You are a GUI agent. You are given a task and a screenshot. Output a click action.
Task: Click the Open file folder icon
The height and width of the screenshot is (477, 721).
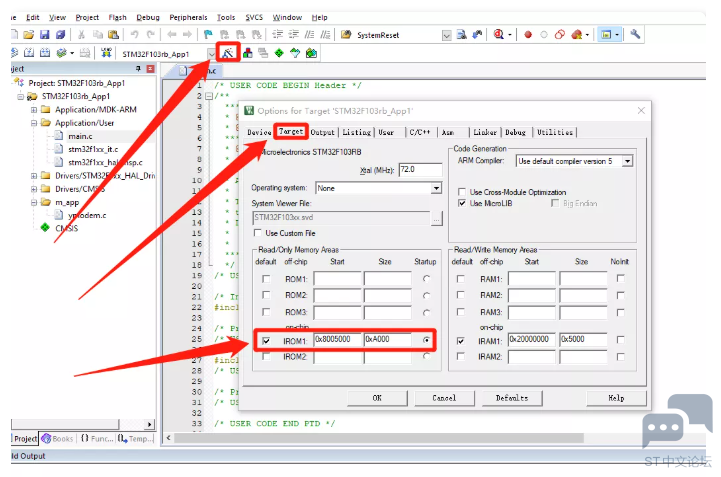coord(29,34)
